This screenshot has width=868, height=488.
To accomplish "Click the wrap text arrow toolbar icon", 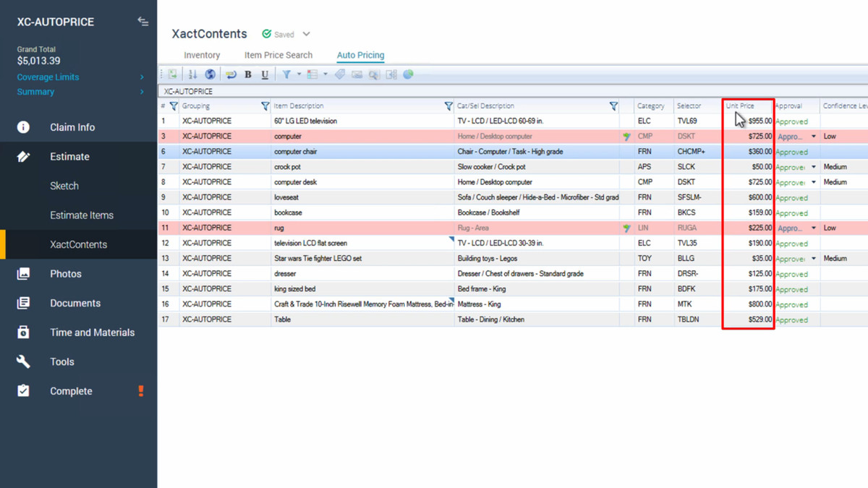I will point(231,74).
